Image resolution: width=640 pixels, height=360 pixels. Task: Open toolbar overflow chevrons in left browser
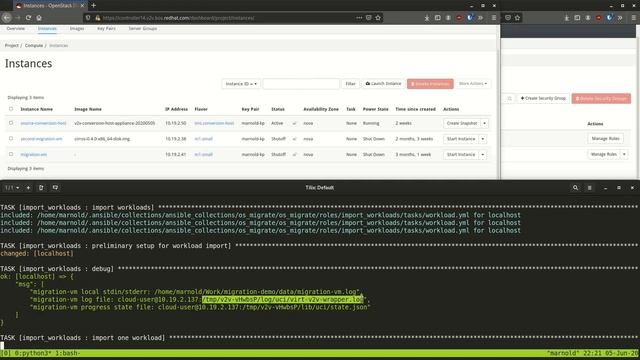(480, 18)
